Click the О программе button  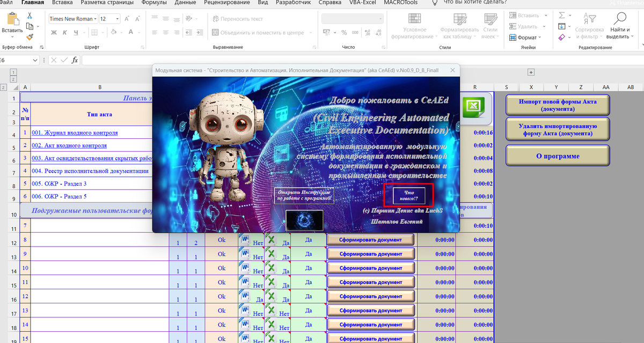tap(558, 156)
